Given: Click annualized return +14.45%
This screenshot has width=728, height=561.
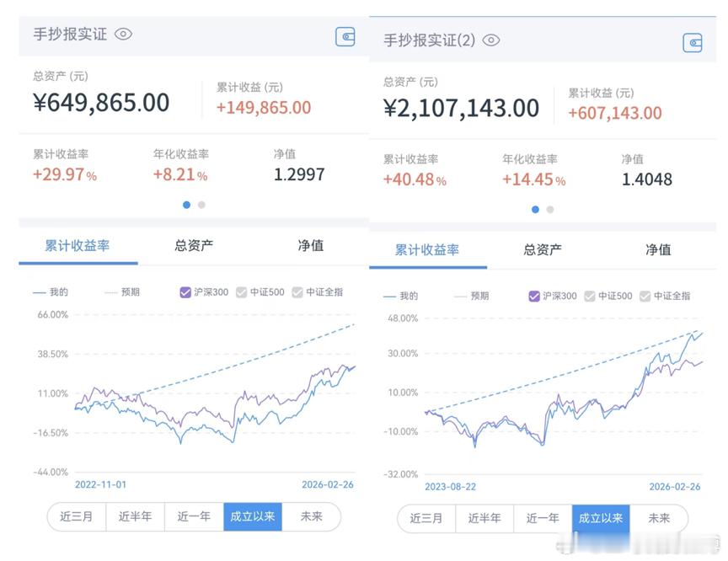Looking at the screenshot, I should point(534,179).
